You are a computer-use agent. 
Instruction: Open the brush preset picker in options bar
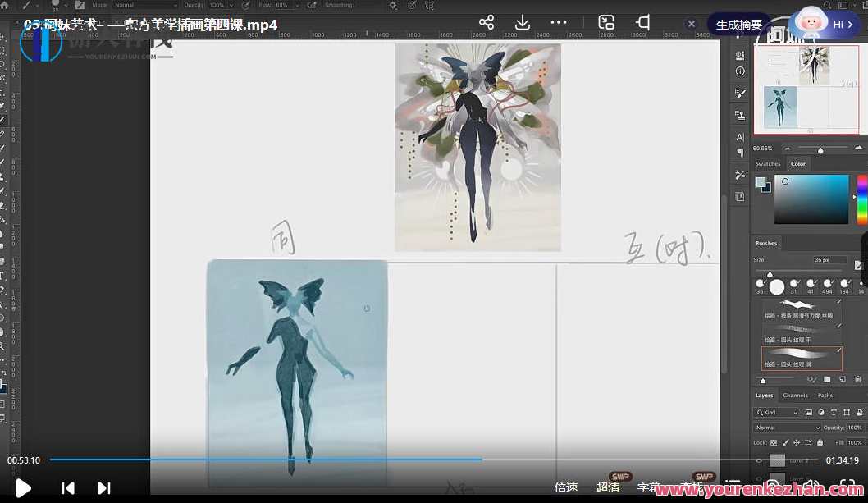(54, 5)
